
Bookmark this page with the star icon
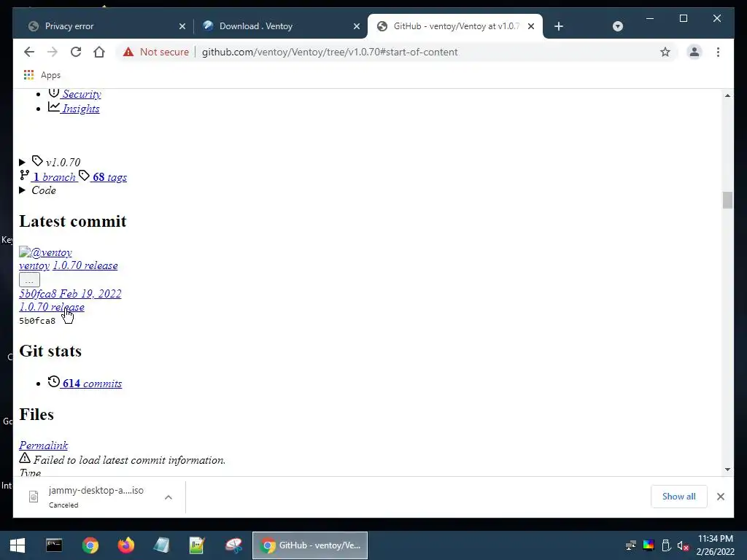(665, 52)
